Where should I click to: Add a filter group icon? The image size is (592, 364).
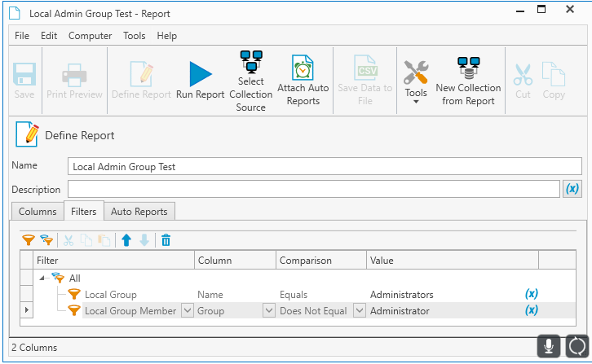46,240
